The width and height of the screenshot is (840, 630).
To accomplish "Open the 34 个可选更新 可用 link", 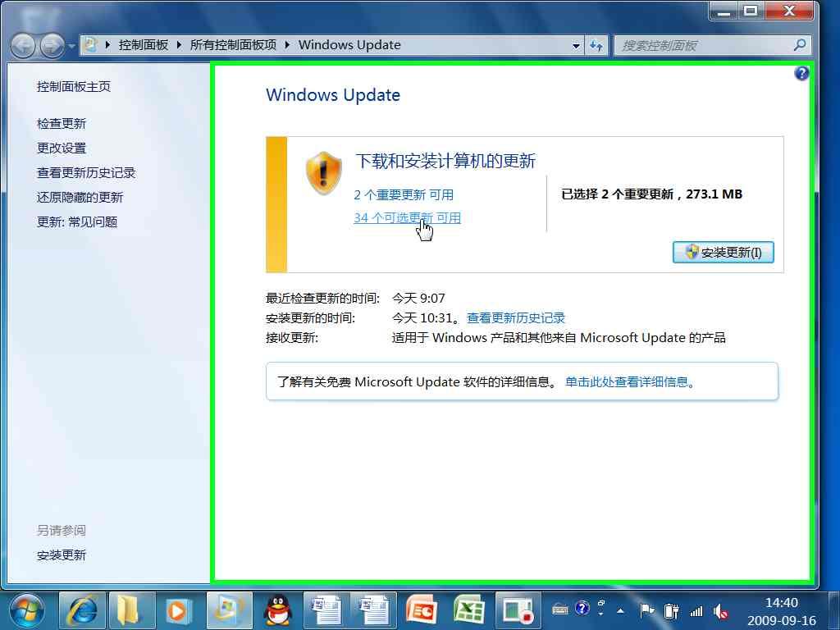I will (407, 217).
